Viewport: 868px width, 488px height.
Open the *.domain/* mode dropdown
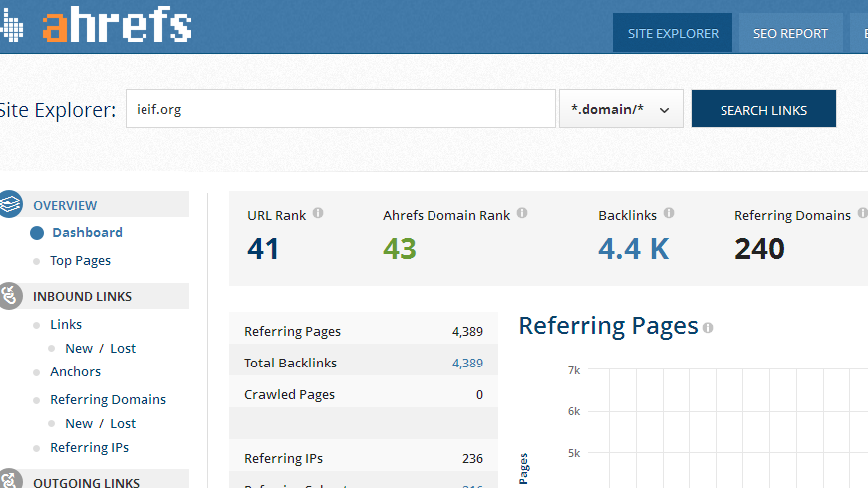tap(621, 109)
